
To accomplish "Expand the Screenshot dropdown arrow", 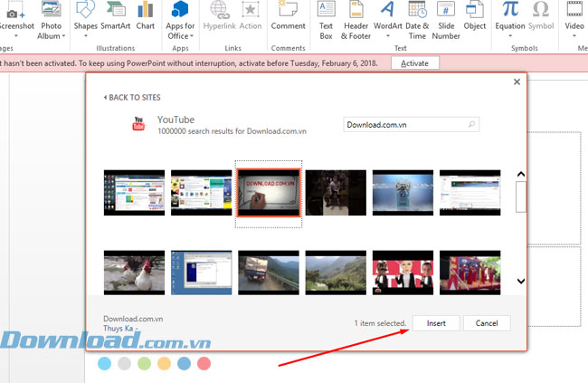I will [x=16, y=36].
